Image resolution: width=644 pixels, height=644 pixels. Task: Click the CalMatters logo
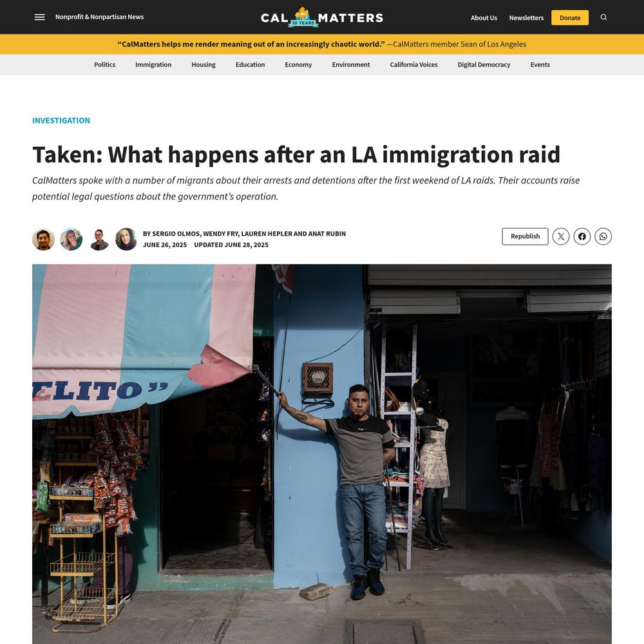click(x=322, y=17)
